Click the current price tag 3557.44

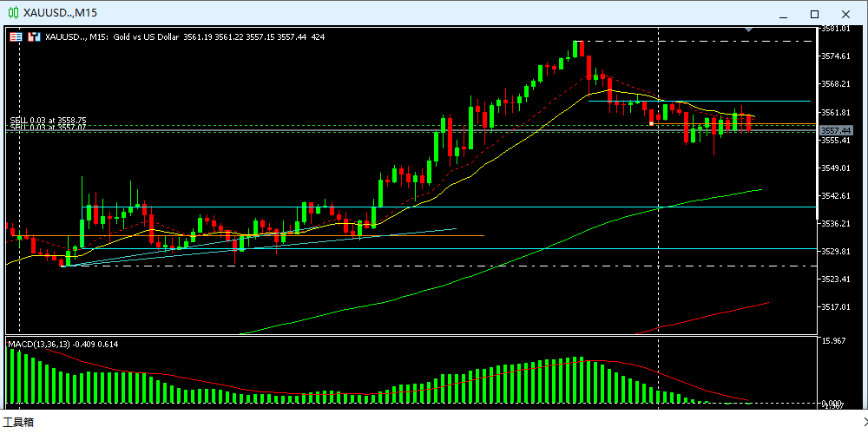836,131
